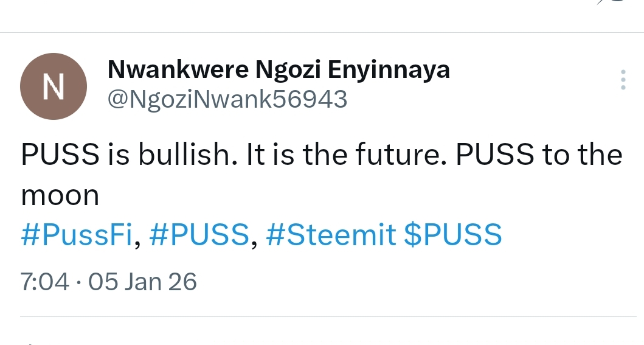Click "Enyinnaya" in the display name
Screen dimensions: 644x345
tap(389, 71)
